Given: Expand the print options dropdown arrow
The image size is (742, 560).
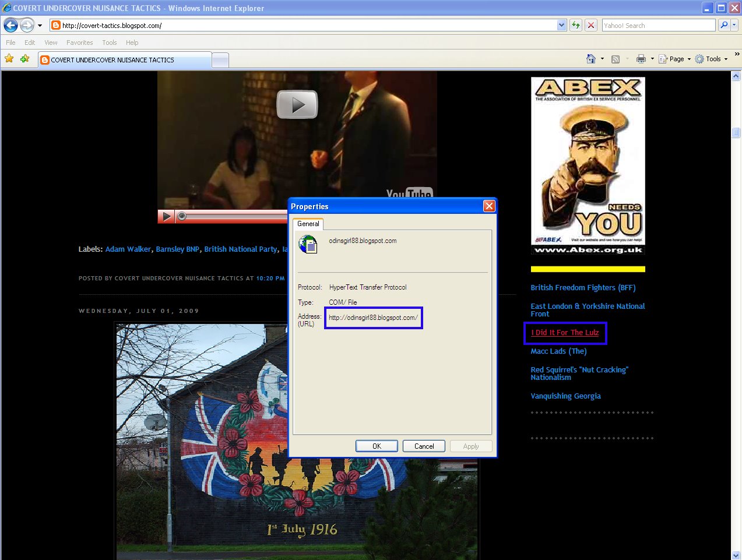Looking at the screenshot, I should [652, 59].
